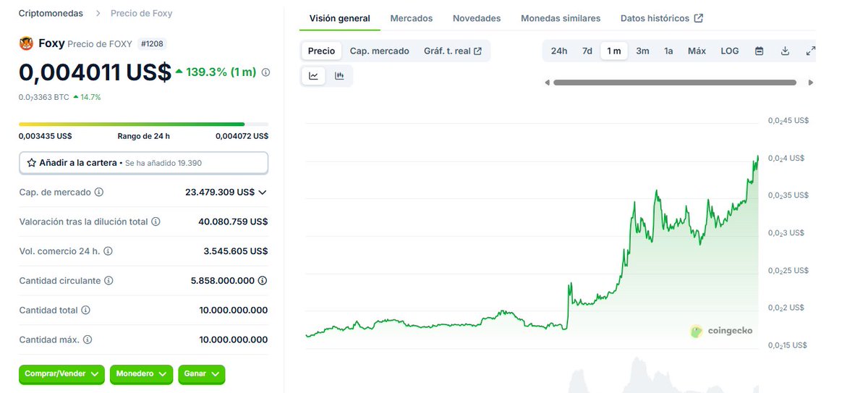
Task: Click the 23.479.309 US$ market cap value
Action: (220, 193)
